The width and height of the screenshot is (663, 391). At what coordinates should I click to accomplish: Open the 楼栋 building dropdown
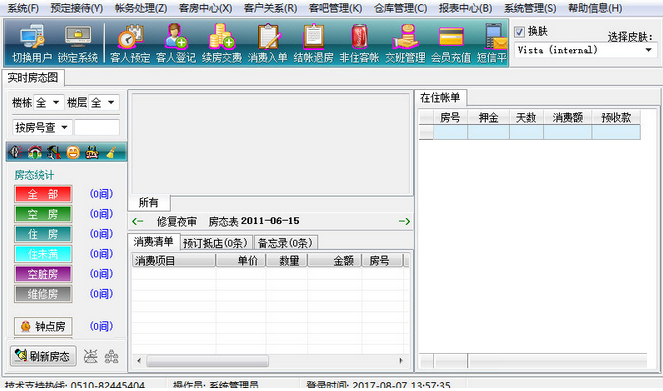[49, 102]
